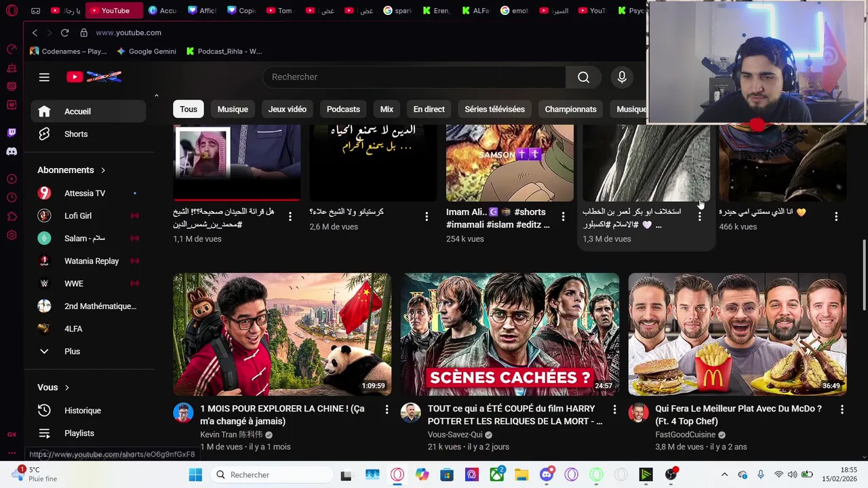Open 4LFA subscription
Image resolution: width=868 pixels, height=488 pixels.
[88, 329]
